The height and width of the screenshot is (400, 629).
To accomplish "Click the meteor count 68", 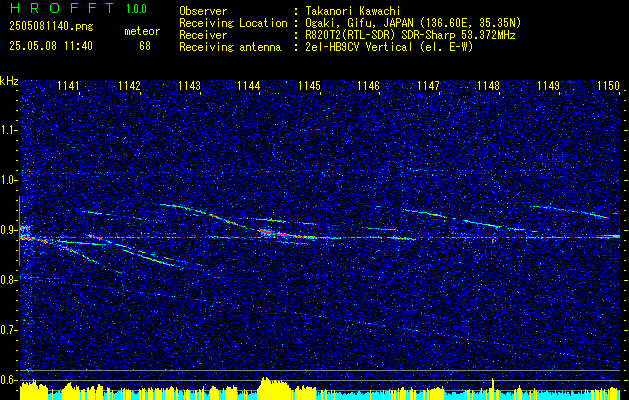I will pyautogui.click(x=145, y=46).
